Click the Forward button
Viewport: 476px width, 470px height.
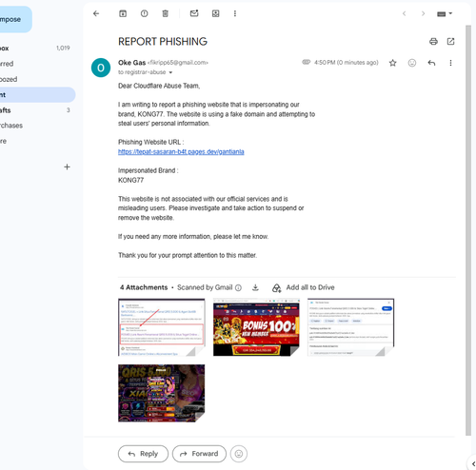tap(199, 454)
